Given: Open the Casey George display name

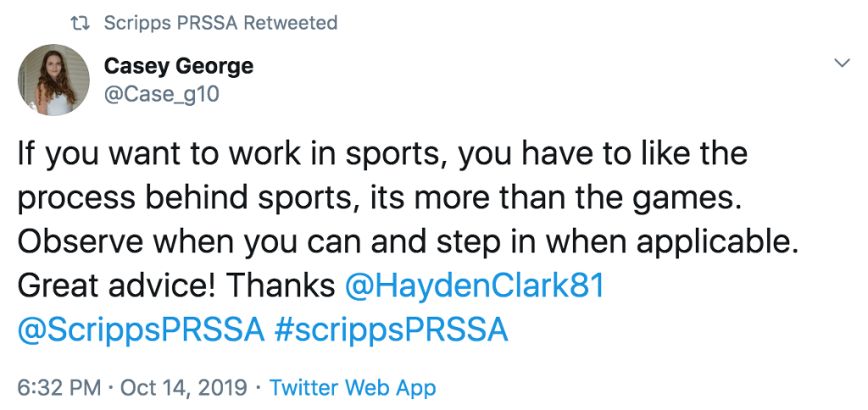Looking at the screenshot, I should (x=178, y=65).
